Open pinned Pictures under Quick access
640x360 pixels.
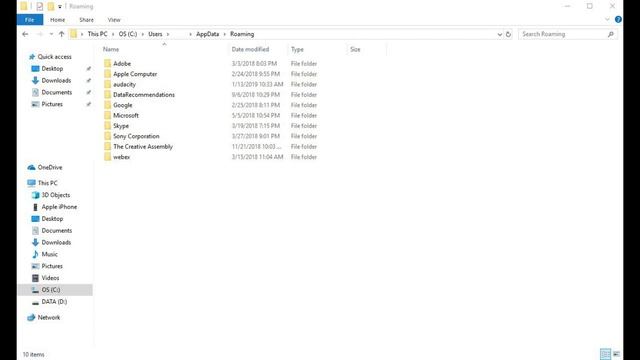point(52,104)
